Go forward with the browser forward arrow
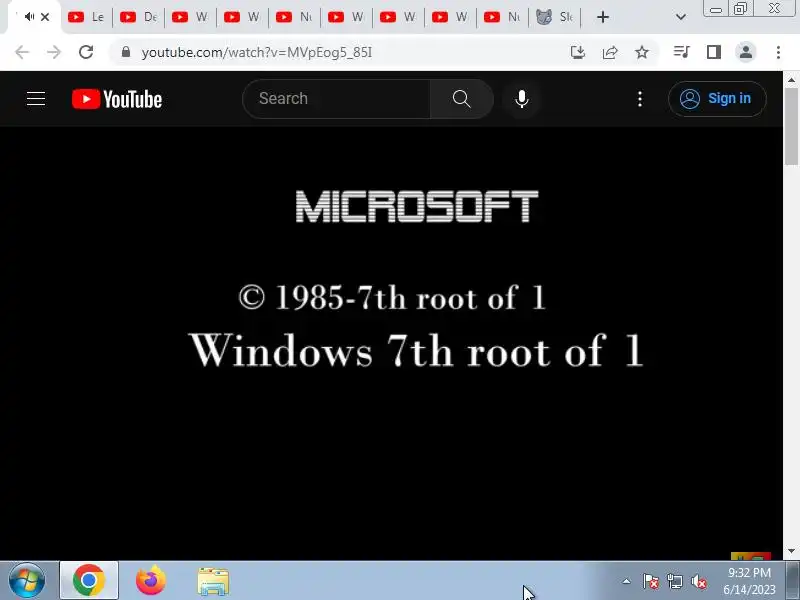 (x=54, y=52)
